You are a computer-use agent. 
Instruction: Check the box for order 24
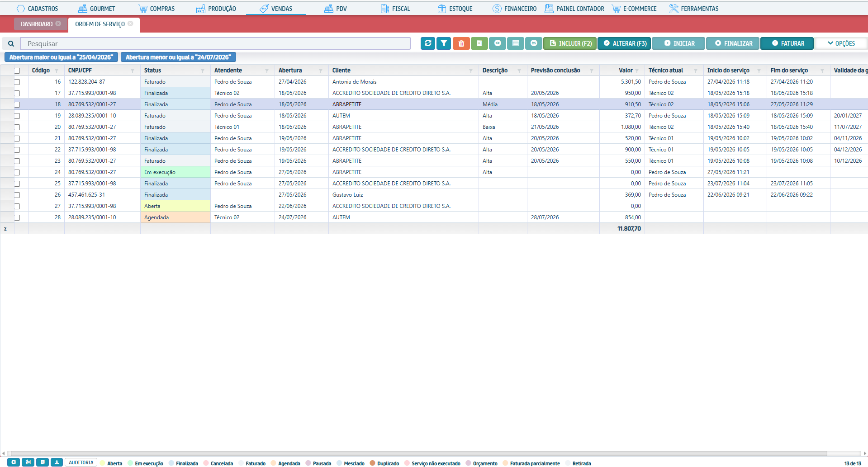(17, 172)
